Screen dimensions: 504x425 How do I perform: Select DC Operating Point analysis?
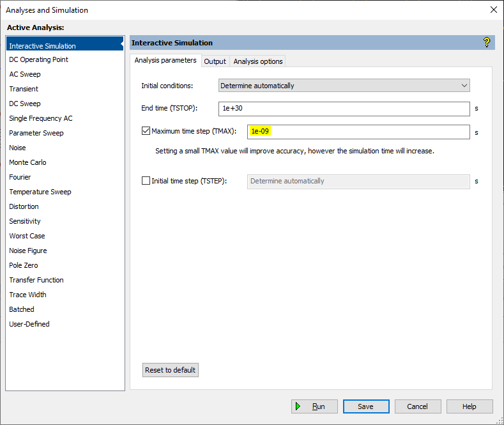[65, 59]
